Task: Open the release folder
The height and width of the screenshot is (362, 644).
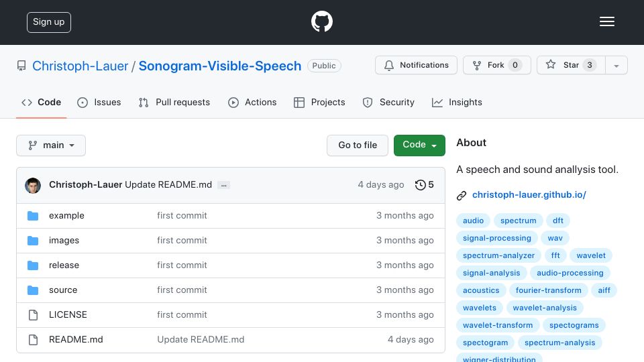Action: pyautogui.click(x=64, y=265)
